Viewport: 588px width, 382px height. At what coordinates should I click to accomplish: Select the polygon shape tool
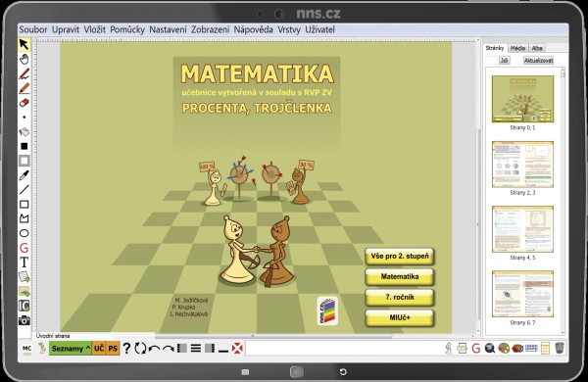(x=24, y=218)
